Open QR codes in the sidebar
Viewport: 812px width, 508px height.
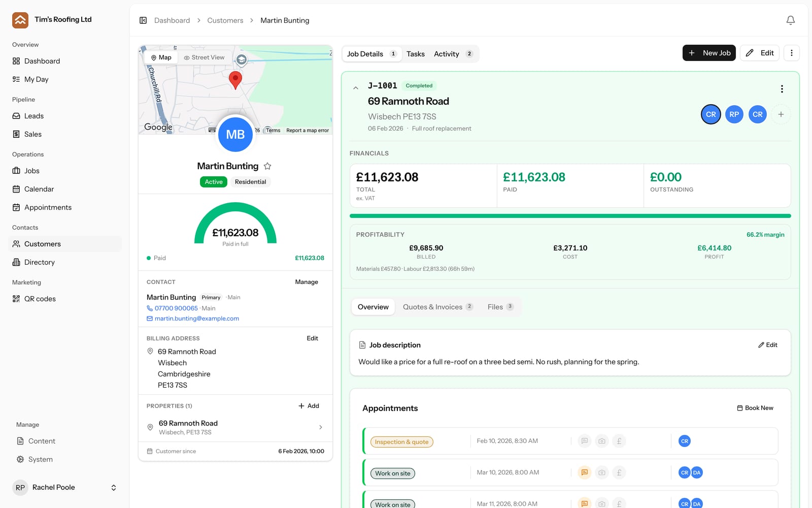tap(65, 299)
